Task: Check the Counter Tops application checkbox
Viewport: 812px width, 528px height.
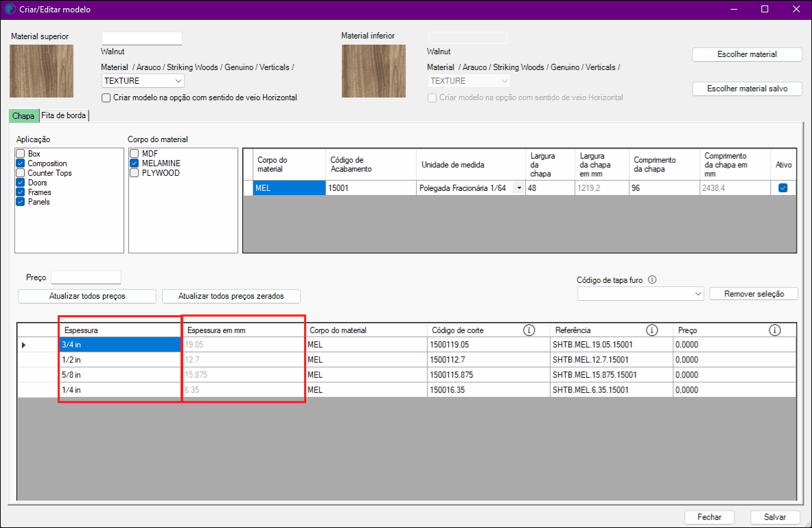Action: 20,173
